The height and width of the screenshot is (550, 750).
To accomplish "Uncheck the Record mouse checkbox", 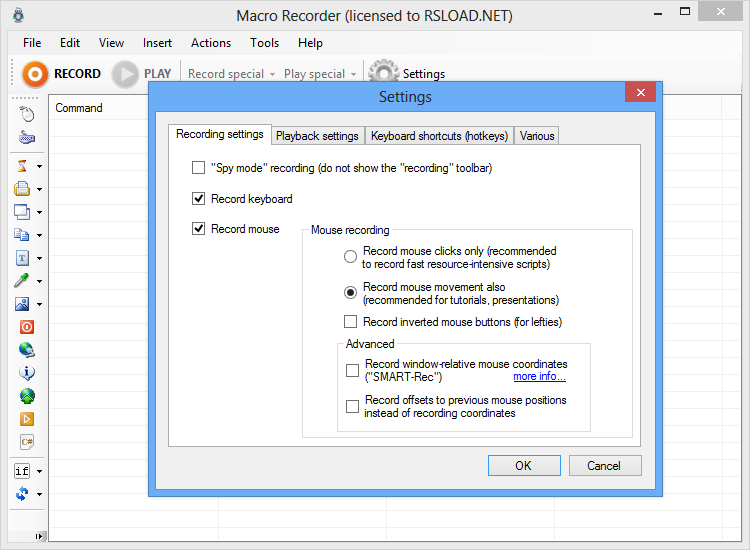I will (x=199, y=229).
